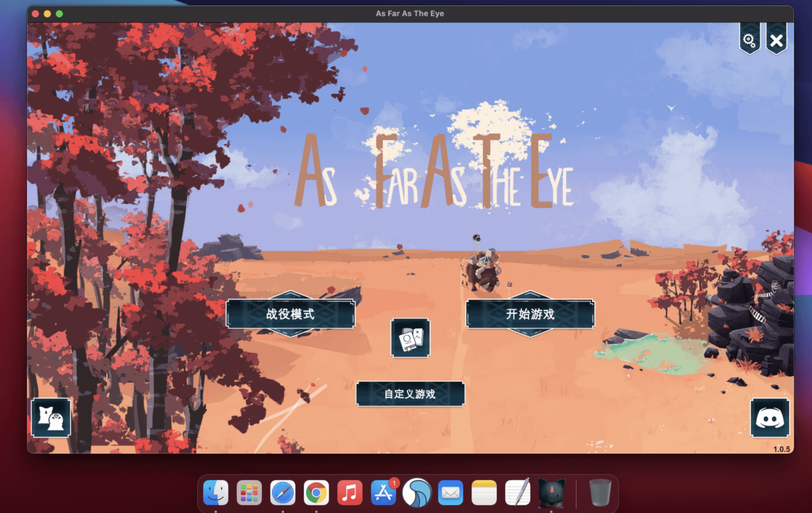Open TextEdit from the dock
Viewport: 812px width, 513px height.
pyautogui.click(x=518, y=492)
